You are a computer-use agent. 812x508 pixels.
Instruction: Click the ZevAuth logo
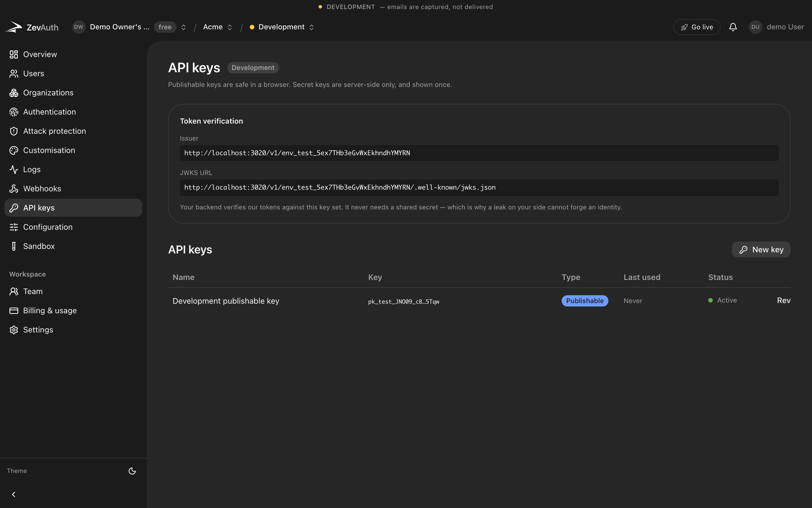(x=32, y=27)
